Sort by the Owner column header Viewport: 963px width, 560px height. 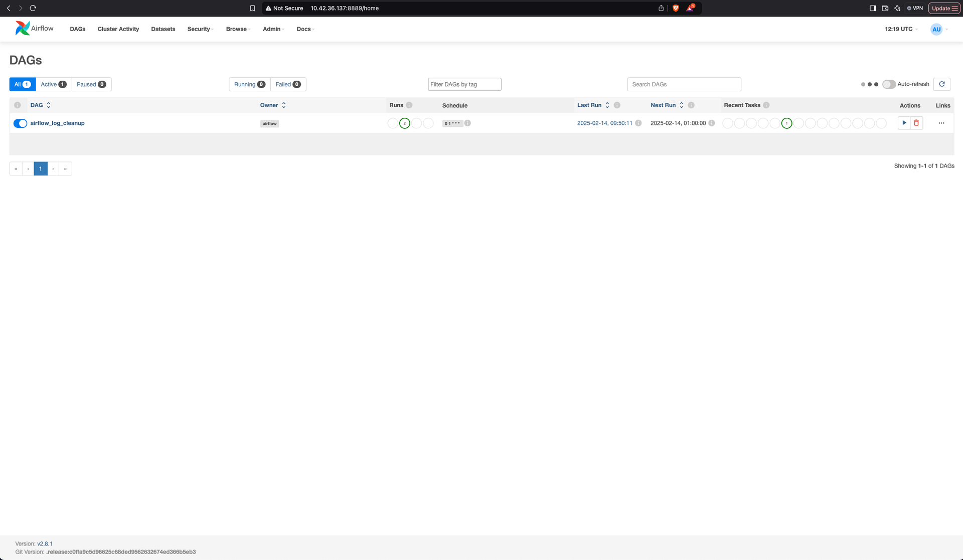coord(273,105)
